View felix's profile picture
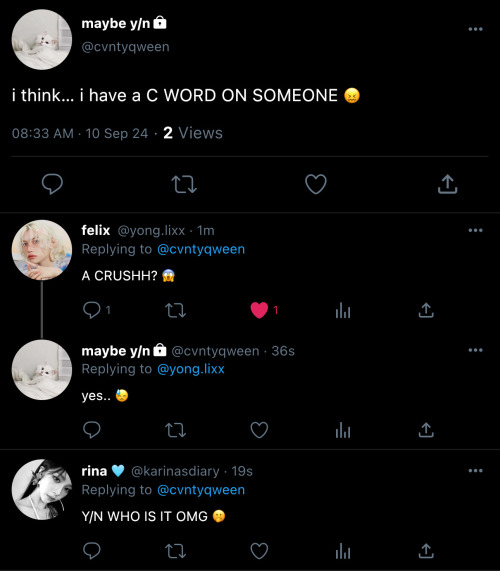Screen dimensions: 500x571 pyautogui.click(x=42, y=250)
